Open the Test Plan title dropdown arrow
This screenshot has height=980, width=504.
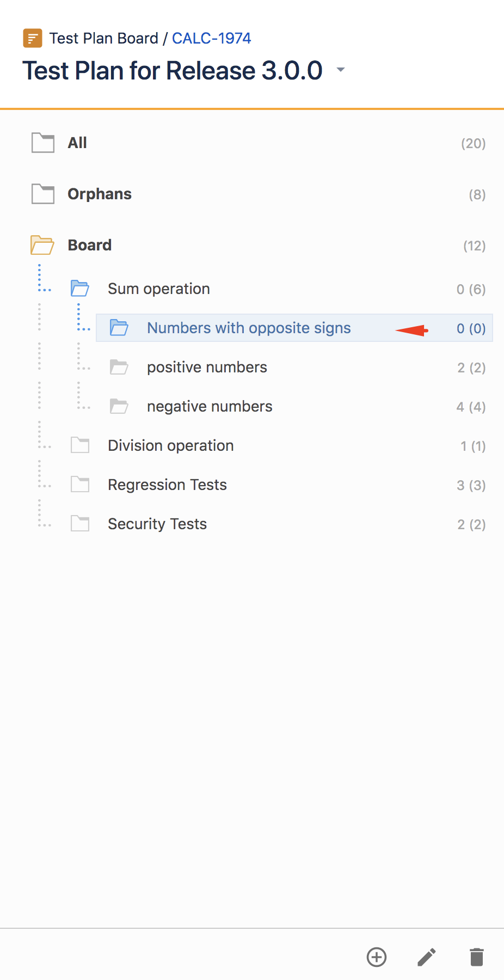tap(341, 70)
